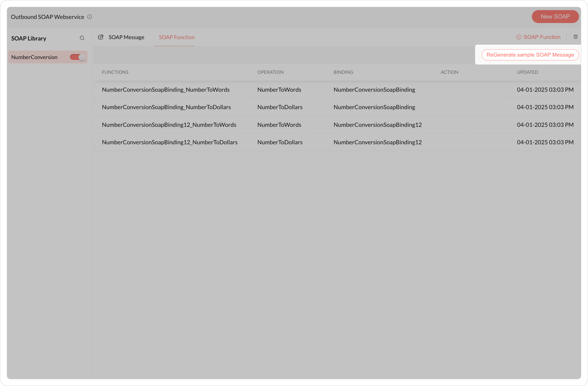Click the plus icon for SOAP Function

(519, 37)
